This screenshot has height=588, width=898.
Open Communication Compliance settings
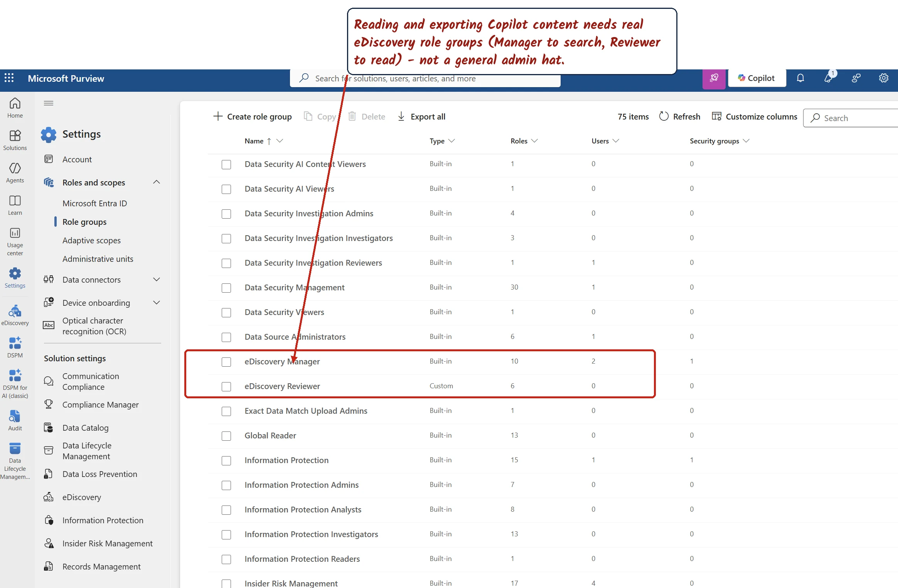[x=91, y=381]
